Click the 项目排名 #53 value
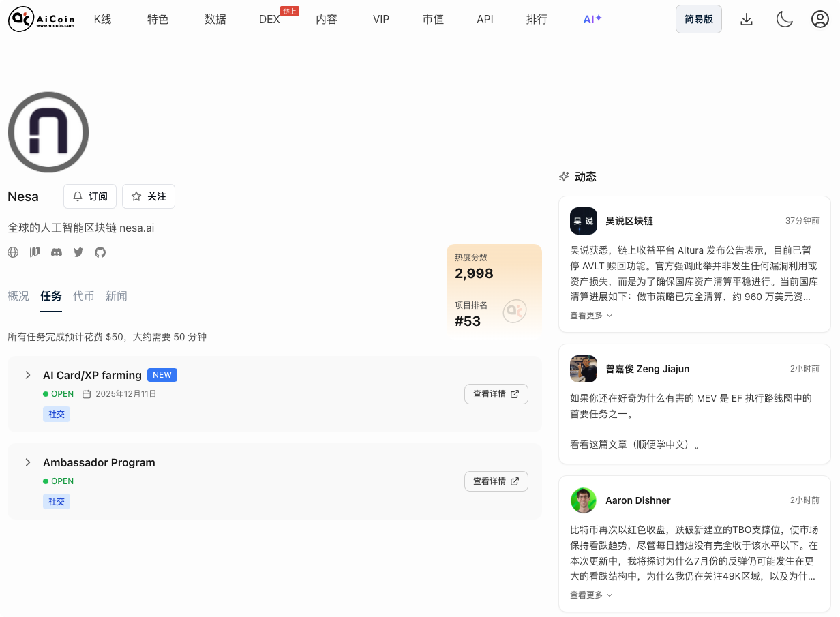The image size is (840, 617). coord(468,321)
